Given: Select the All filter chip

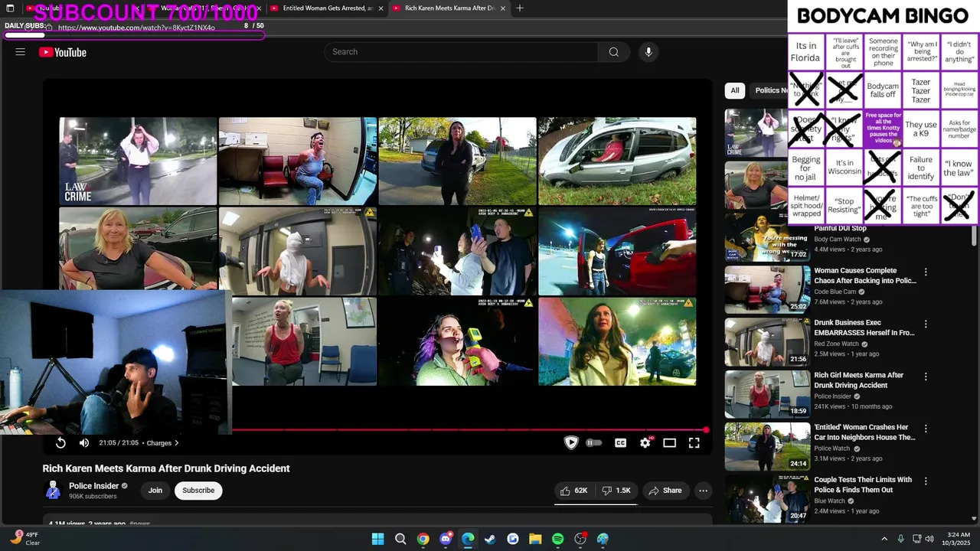Looking at the screenshot, I should pyautogui.click(x=735, y=90).
